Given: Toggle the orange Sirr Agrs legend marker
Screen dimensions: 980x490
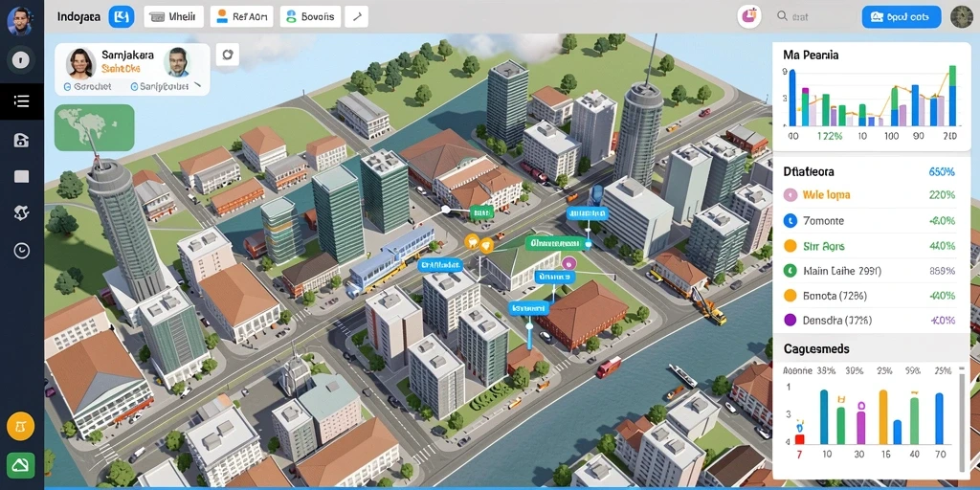Looking at the screenshot, I should click(x=790, y=246).
